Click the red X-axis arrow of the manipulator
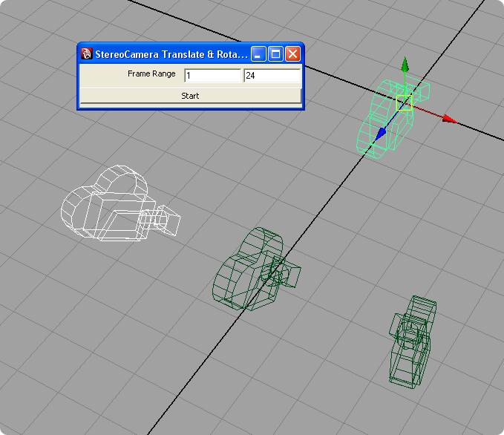 pyautogui.click(x=450, y=120)
